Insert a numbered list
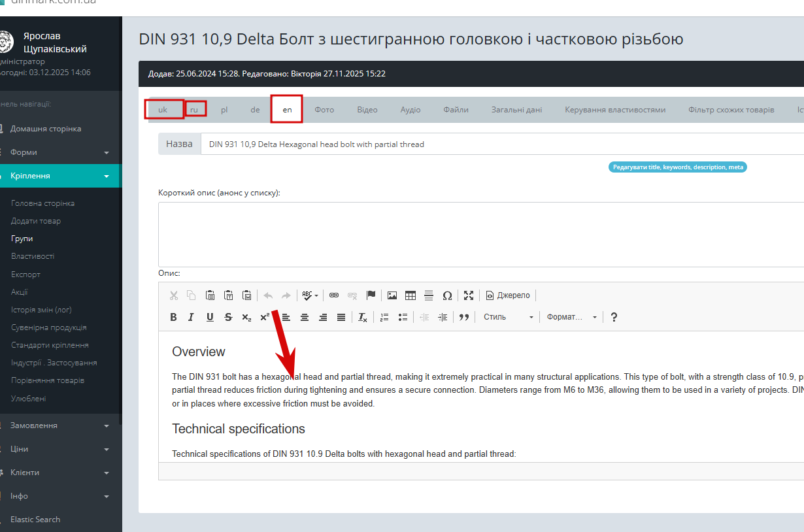This screenshot has height=532, width=804. click(384, 317)
